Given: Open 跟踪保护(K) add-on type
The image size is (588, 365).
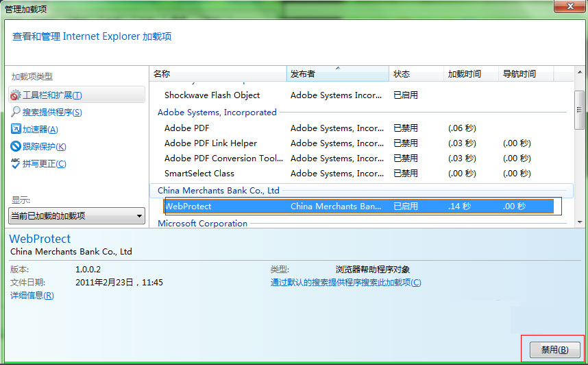Looking at the screenshot, I should click(x=45, y=146).
